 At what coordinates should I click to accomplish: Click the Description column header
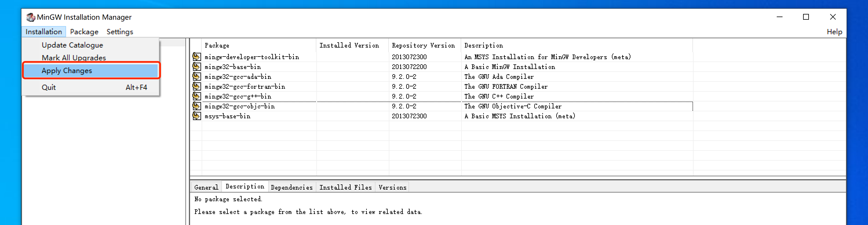click(x=577, y=45)
